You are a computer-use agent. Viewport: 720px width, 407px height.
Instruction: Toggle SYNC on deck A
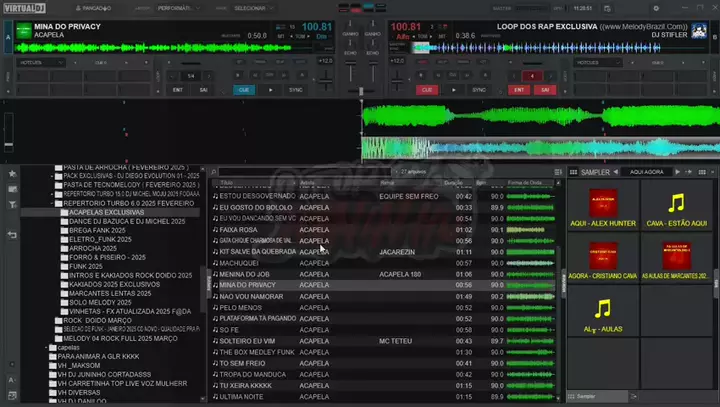pos(296,90)
